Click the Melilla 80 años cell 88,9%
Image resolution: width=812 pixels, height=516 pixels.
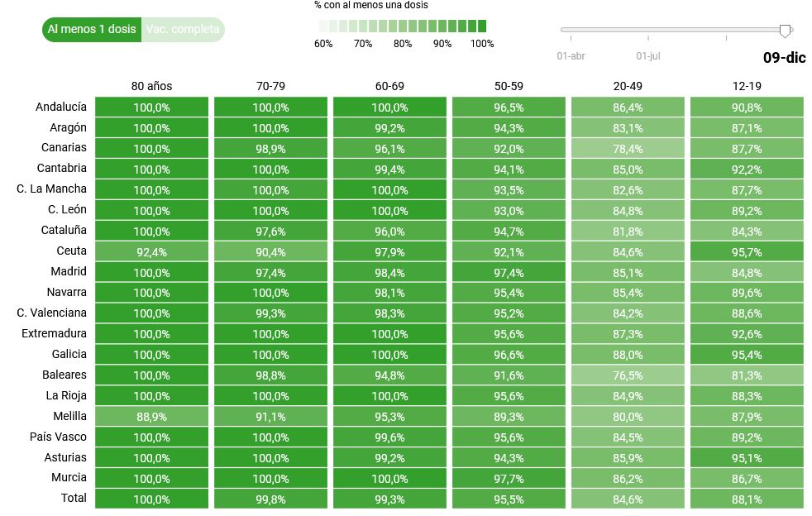pos(151,416)
